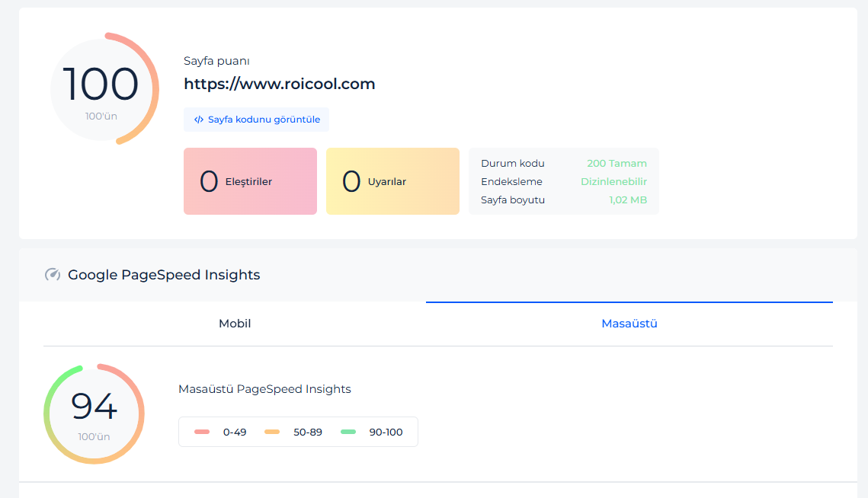Click the code icon in Sayfa kodunu görüntüle
This screenshot has height=498, width=868.
[199, 120]
